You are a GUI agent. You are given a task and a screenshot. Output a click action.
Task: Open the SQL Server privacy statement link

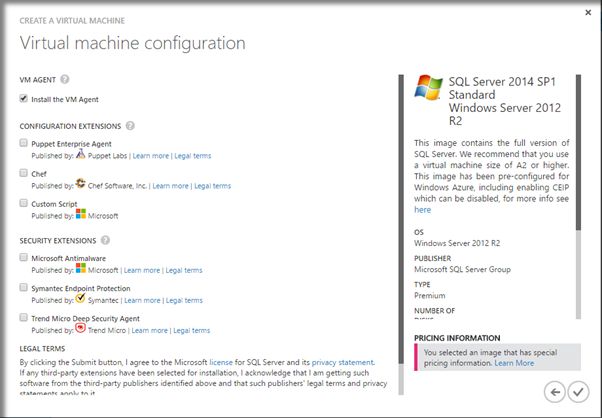340,362
